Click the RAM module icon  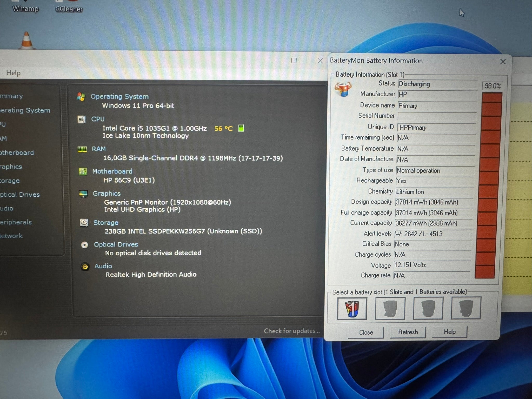click(x=82, y=149)
